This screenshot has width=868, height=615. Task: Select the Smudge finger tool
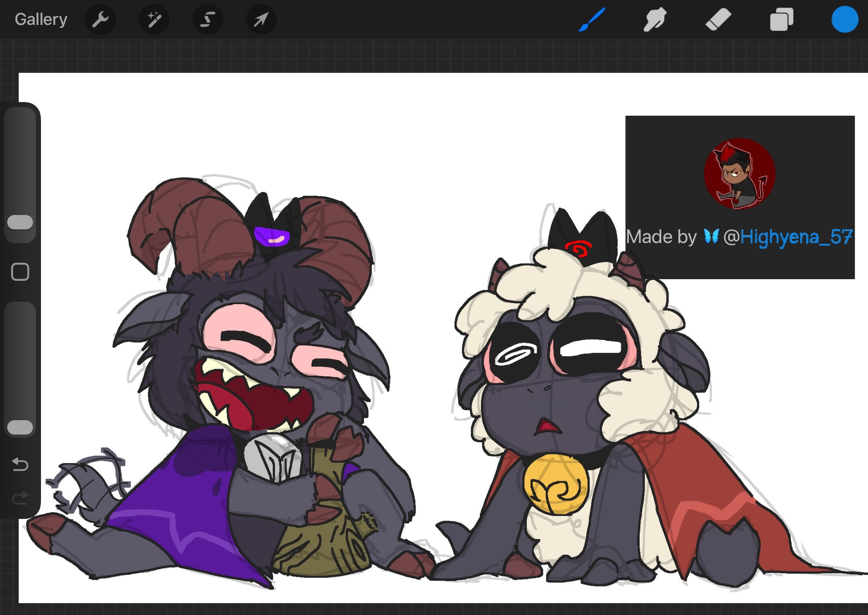pyautogui.click(x=655, y=19)
